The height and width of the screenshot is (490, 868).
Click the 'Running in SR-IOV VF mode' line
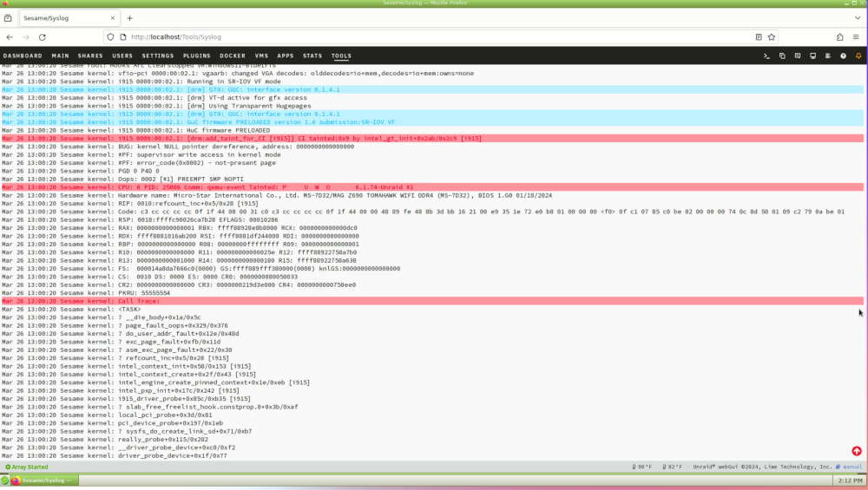[x=432, y=82]
